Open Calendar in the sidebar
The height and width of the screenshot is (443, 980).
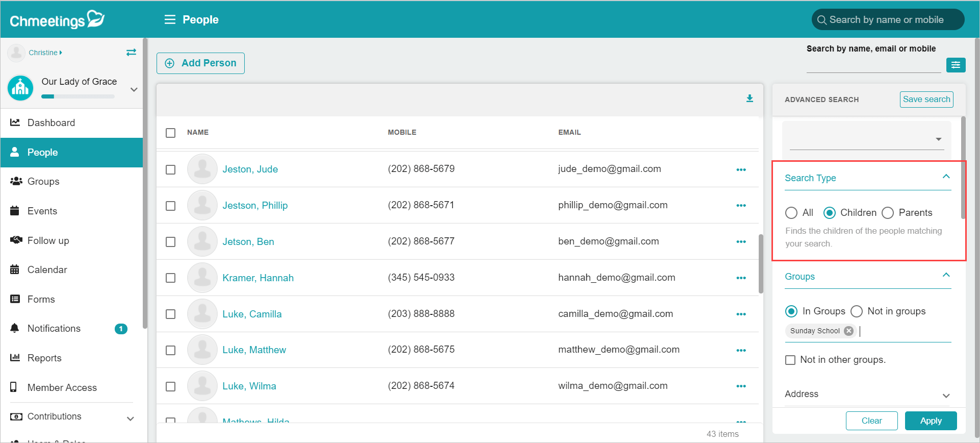(71, 270)
